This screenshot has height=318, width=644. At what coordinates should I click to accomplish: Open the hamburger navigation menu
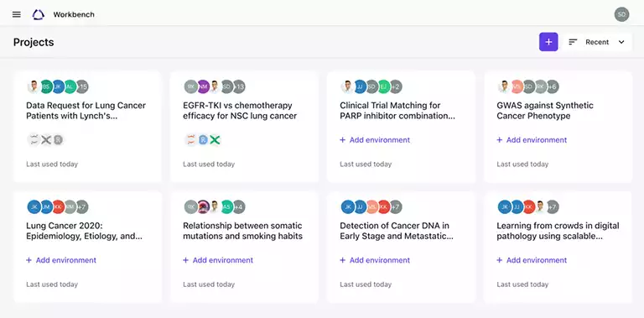(17, 14)
